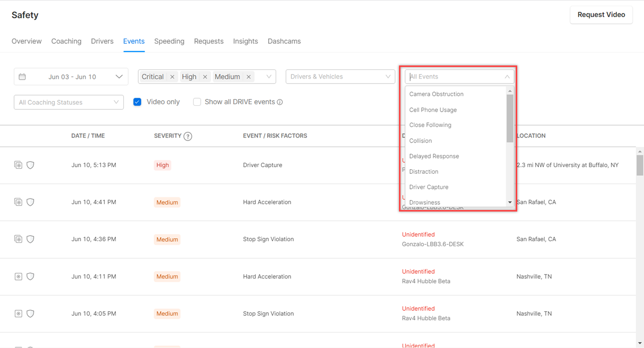Click the events dropdown scroll-down arrow

510,202
